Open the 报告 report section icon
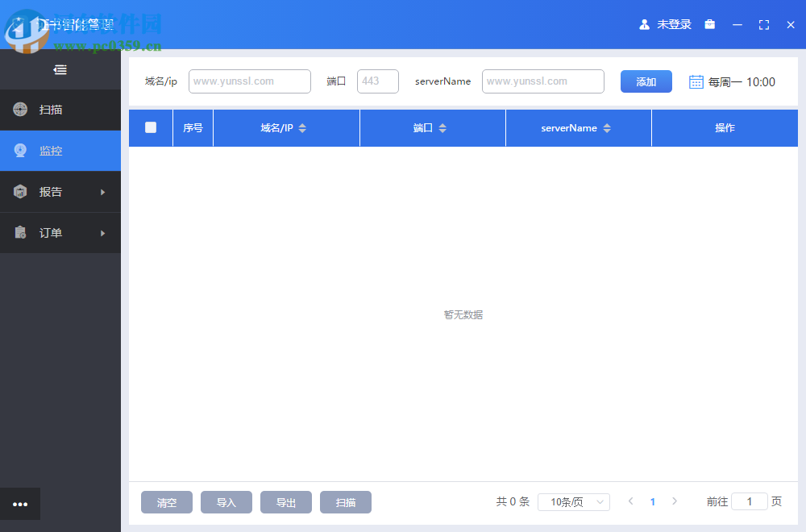Viewport: 806px width, 532px height. 19,192
